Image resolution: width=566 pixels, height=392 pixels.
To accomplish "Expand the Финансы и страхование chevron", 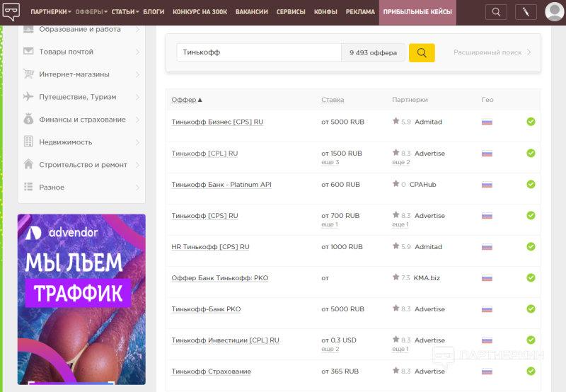I will (x=137, y=120).
